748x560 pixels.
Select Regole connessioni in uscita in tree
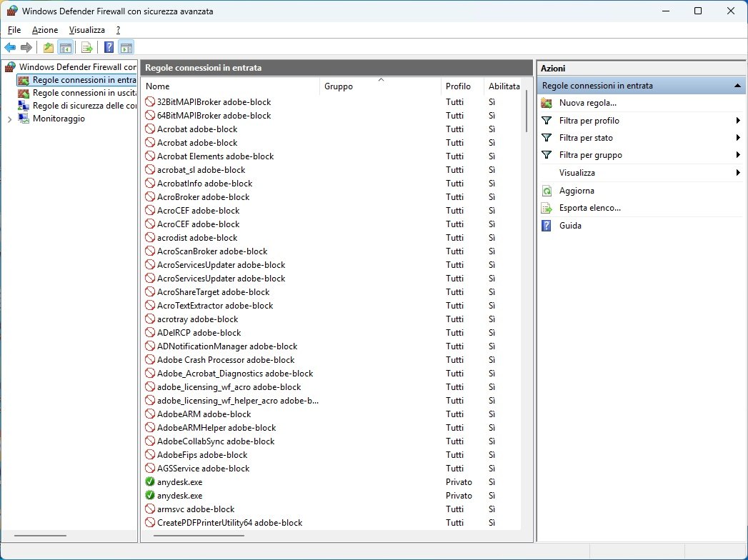pos(84,93)
